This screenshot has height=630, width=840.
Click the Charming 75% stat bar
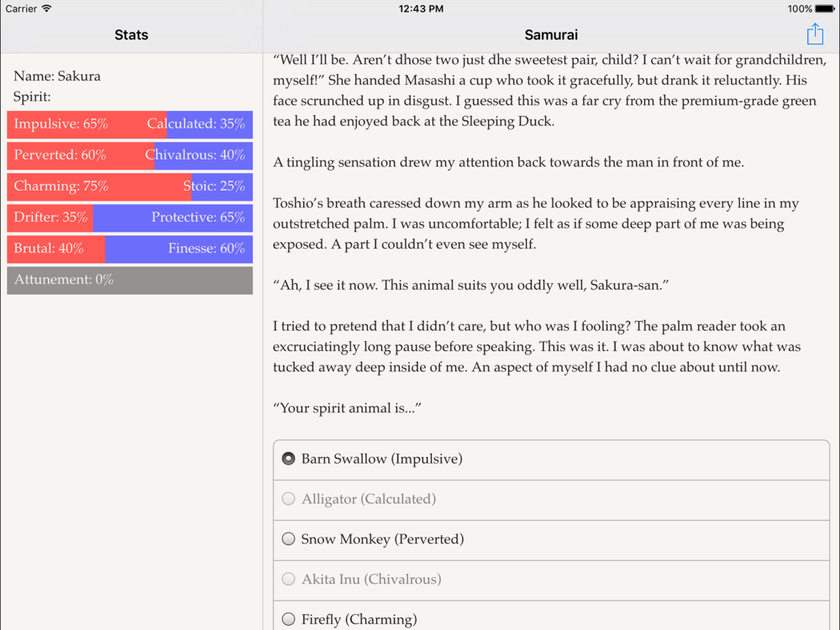tap(99, 186)
